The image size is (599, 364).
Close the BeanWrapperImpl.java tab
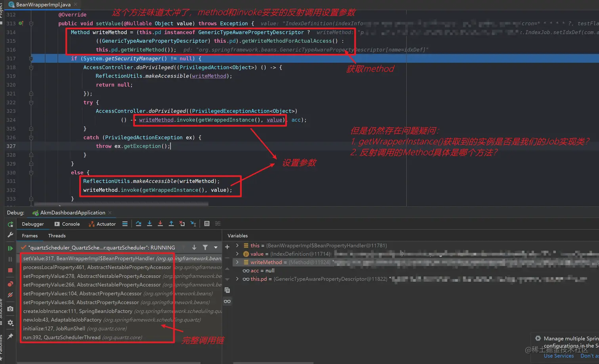coord(76,4)
